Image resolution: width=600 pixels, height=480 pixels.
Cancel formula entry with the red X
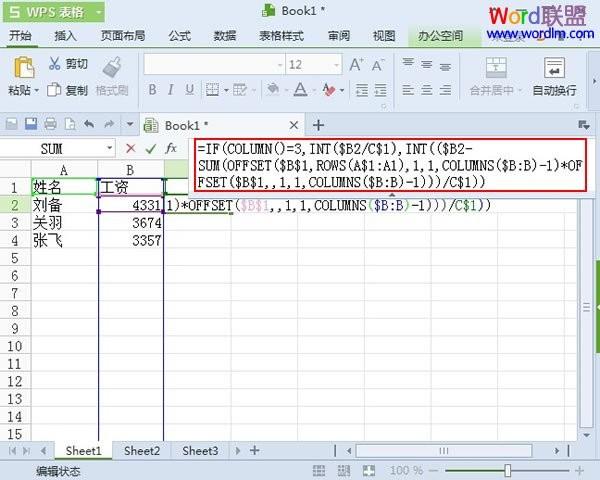click(x=130, y=148)
